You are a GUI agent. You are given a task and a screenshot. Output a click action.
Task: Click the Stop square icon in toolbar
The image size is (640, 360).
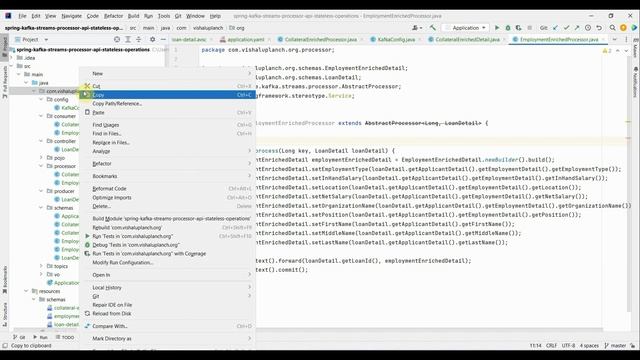(x=529, y=28)
